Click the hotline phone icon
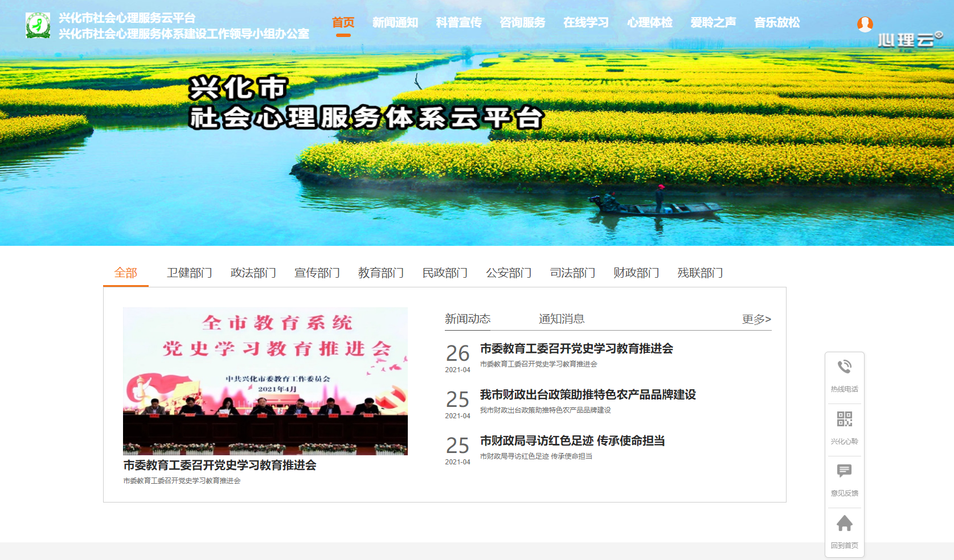 point(844,367)
